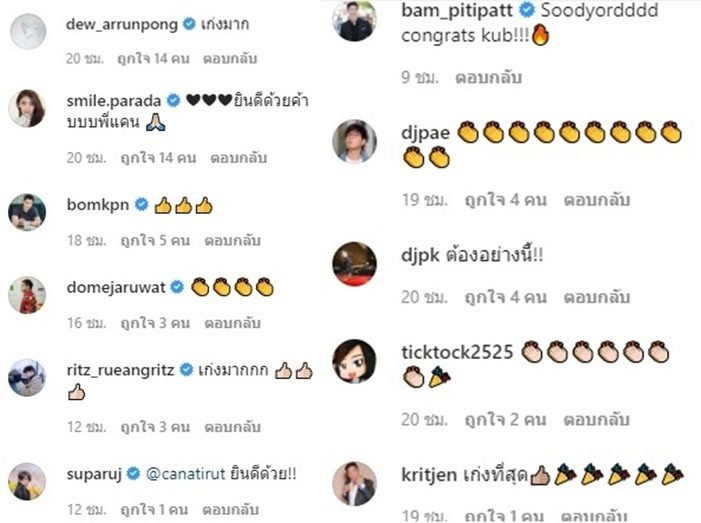
Task: View the 2 likes on ticktock2525's comment
Action: coord(505,420)
